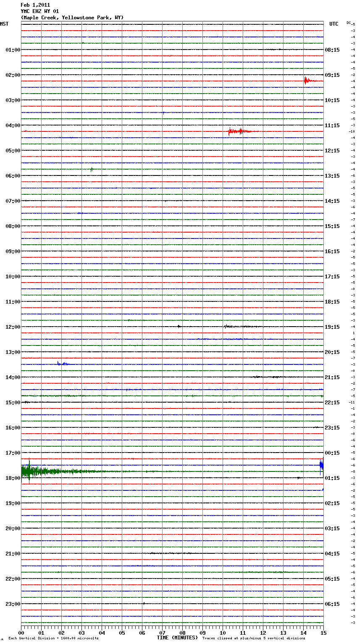
Task: Click the 11:15 UTC time label
Action: click(x=332, y=125)
